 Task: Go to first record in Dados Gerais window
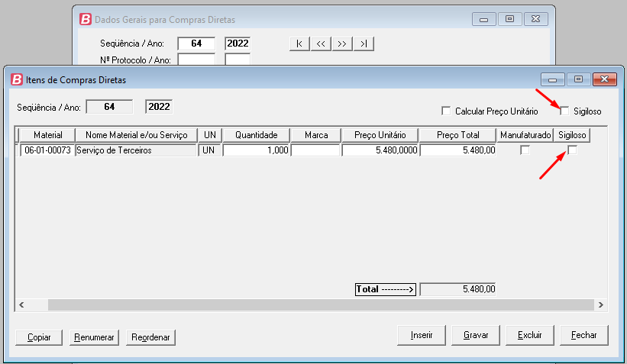pos(299,44)
